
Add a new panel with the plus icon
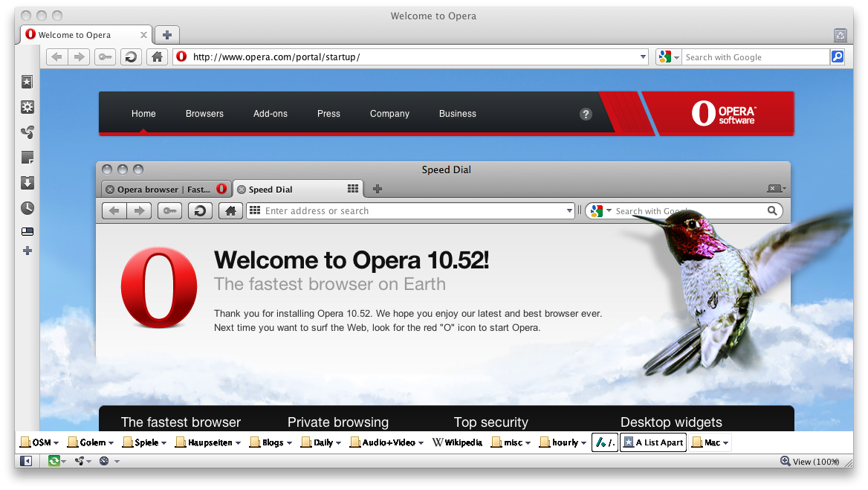pos(27,251)
